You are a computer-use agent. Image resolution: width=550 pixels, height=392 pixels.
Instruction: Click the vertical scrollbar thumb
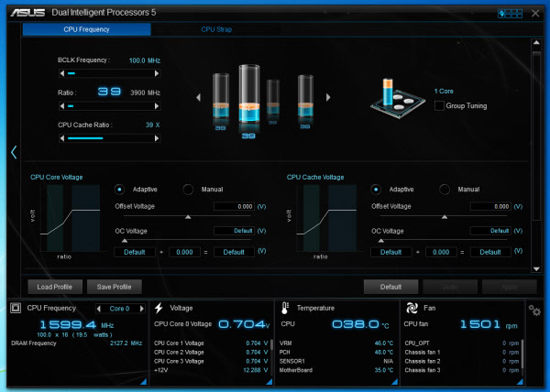click(536, 136)
